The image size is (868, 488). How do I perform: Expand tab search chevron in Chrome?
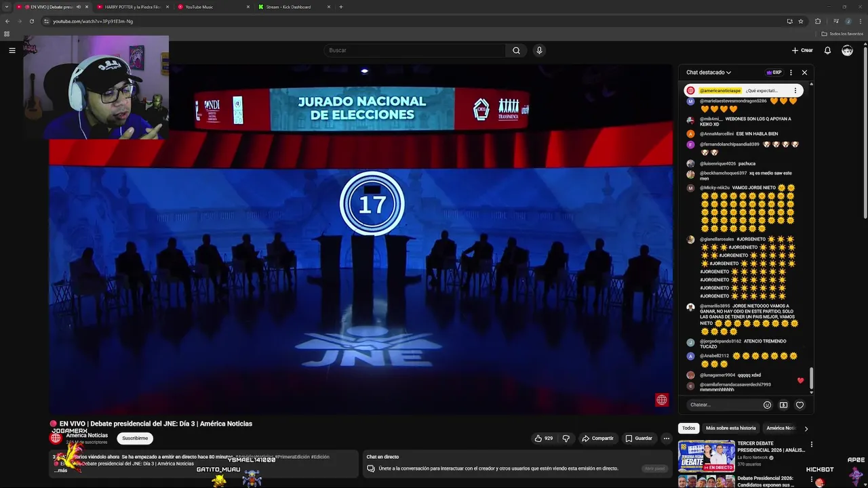click(x=7, y=7)
